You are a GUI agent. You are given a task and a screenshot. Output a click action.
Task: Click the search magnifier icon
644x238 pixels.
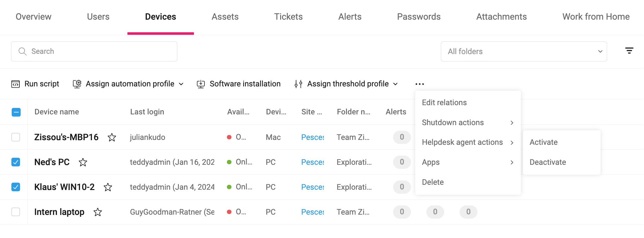(22, 51)
